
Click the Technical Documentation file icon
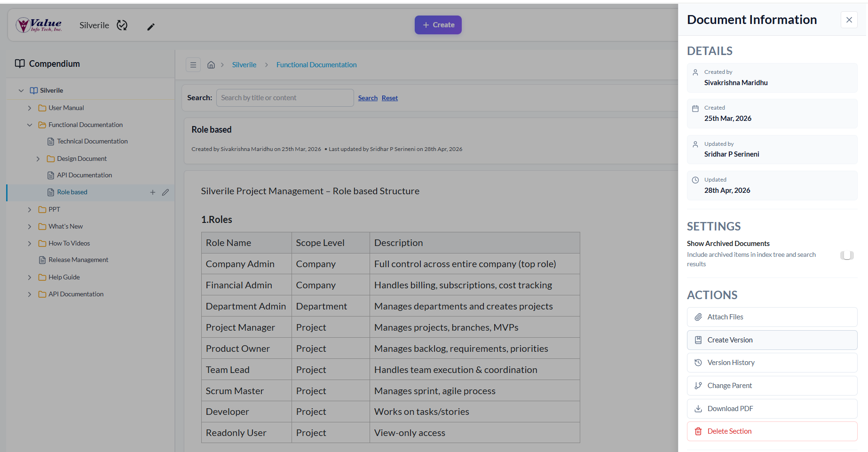(x=51, y=142)
